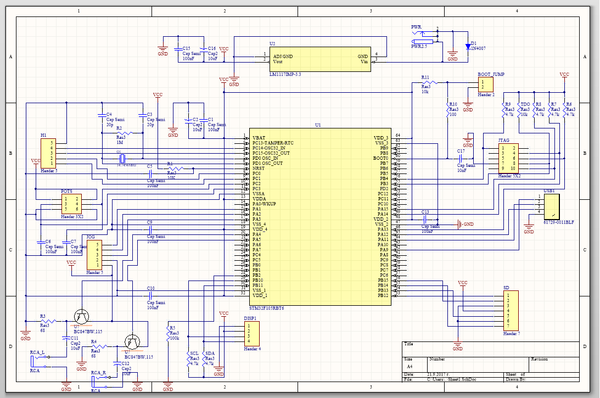
Task: Click the NRST pin label on U1
Action: [258, 168]
